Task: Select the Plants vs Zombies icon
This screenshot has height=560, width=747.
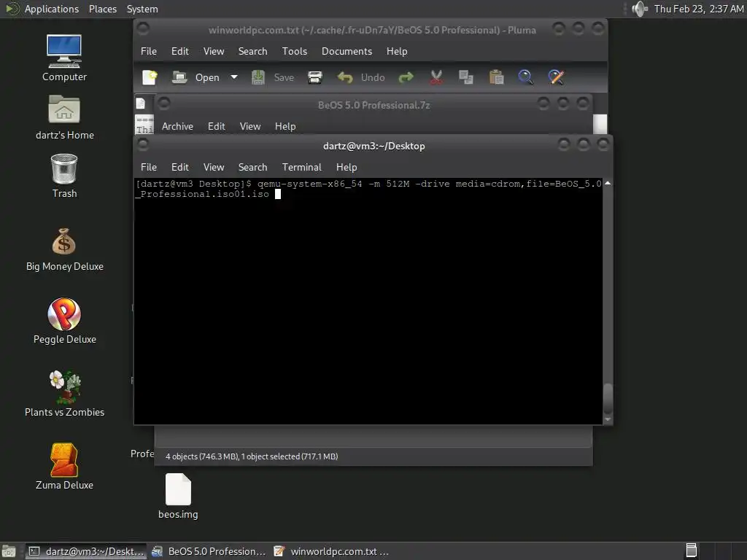Action: tap(64, 393)
